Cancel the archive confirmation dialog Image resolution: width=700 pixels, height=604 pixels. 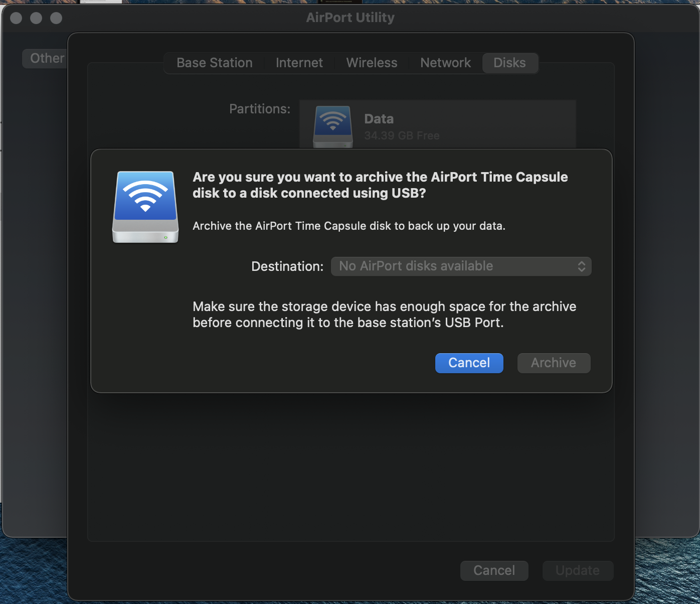tap(469, 363)
